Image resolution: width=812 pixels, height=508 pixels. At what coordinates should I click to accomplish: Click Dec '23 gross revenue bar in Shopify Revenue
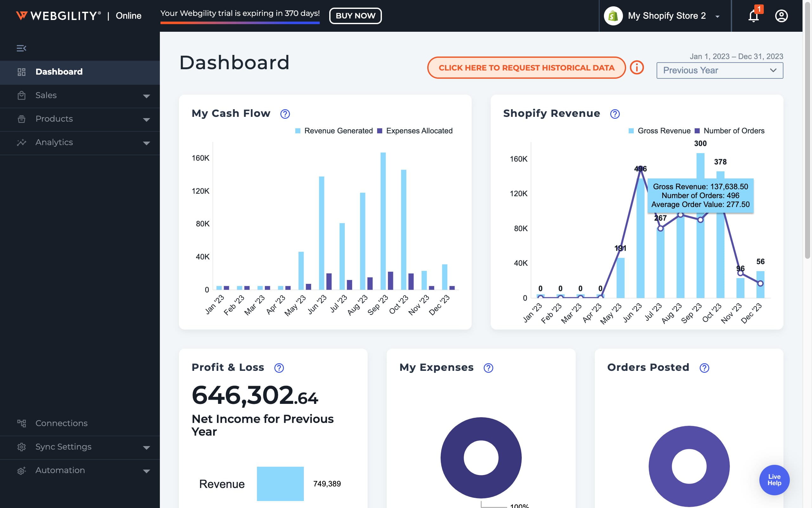coord(760,284)
